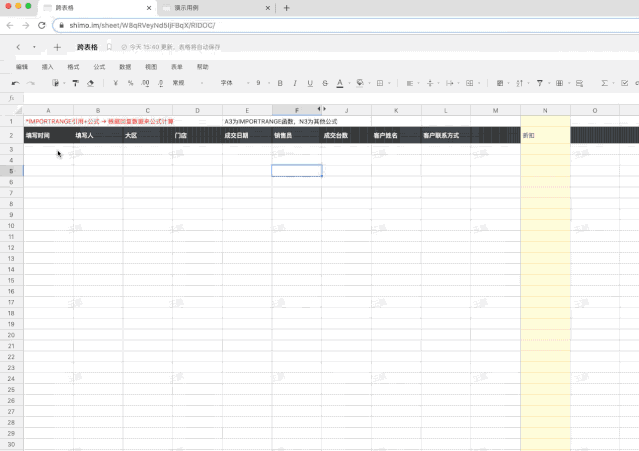This screenshot has height=451, width=639.
Task: Toggle underline formatting
Action: click(310, 83)
